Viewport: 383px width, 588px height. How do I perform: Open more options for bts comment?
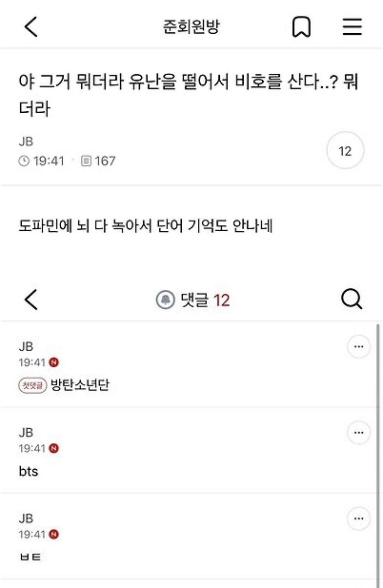point(359,433)
